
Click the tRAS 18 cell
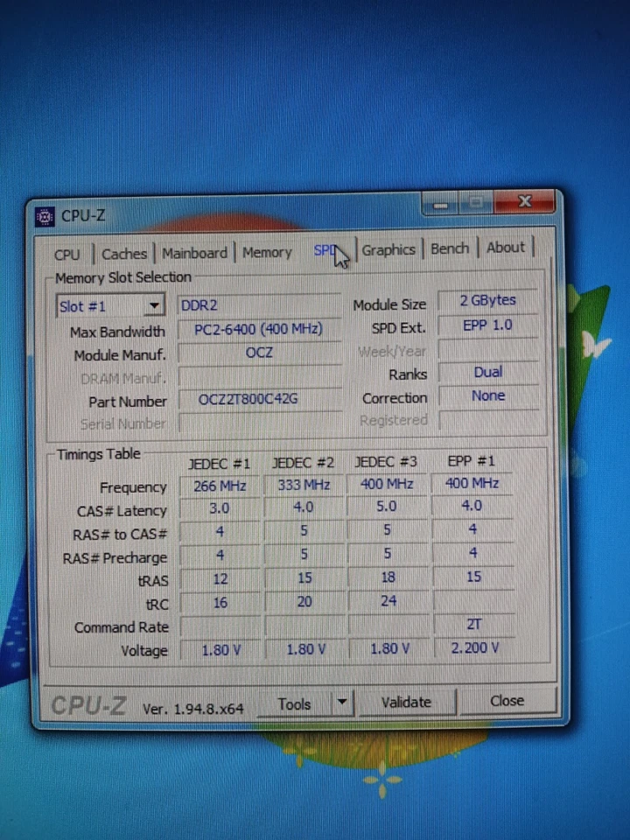coord(388,577)
